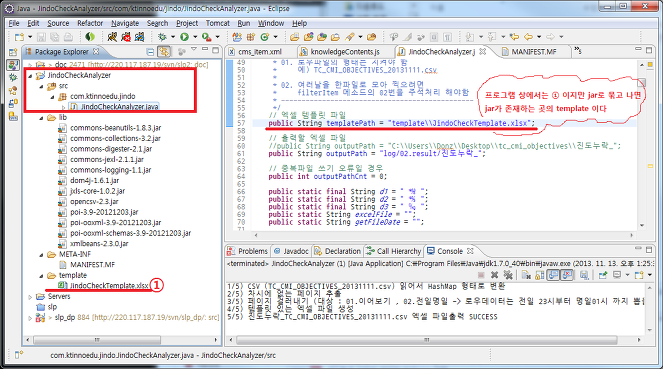Switch to the Call Hierarchy view tab
The width and height of the screenshot is (663, 369).
(x=394, y=251)
